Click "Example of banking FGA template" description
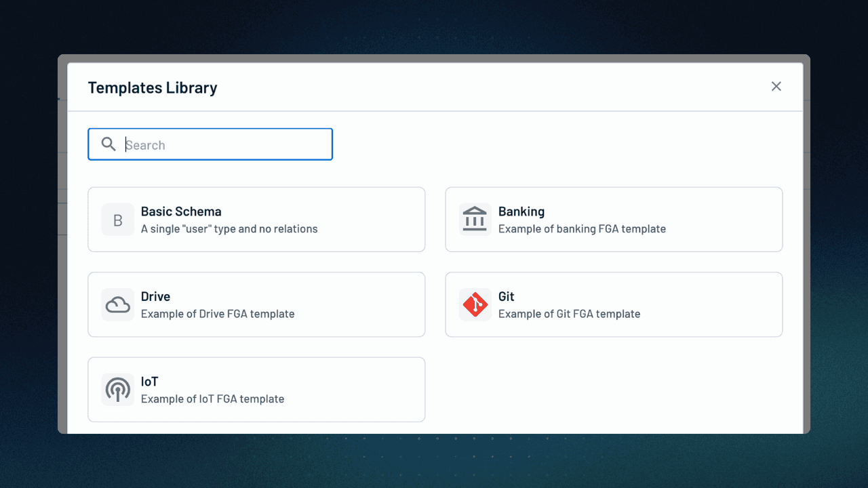Viewport: 868px width, 488px height. pos(582,229)
